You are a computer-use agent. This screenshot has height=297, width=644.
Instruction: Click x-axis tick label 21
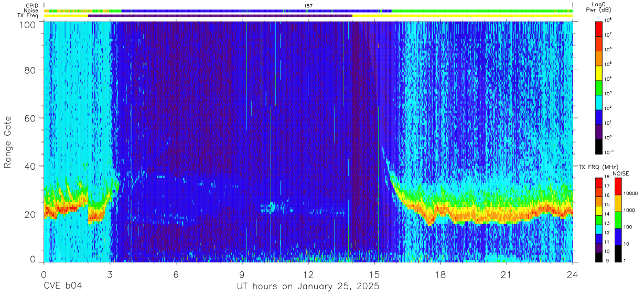click(507, 274)
